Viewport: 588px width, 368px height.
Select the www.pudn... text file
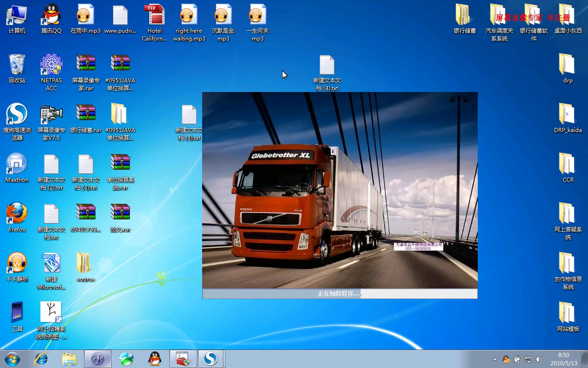120,18
